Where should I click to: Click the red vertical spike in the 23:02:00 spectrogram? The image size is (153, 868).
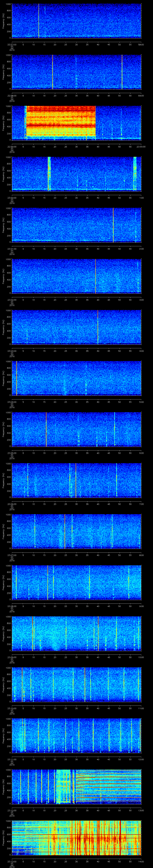[95, 276]
